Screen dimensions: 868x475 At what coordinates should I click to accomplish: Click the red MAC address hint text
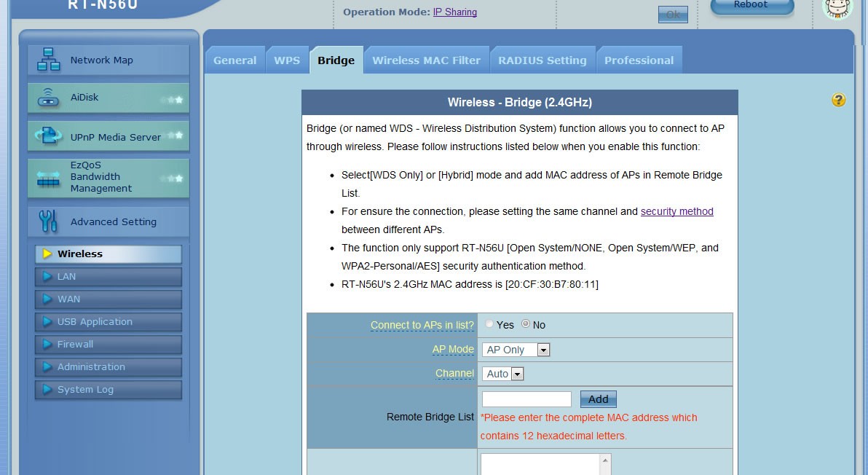(589, 426)
